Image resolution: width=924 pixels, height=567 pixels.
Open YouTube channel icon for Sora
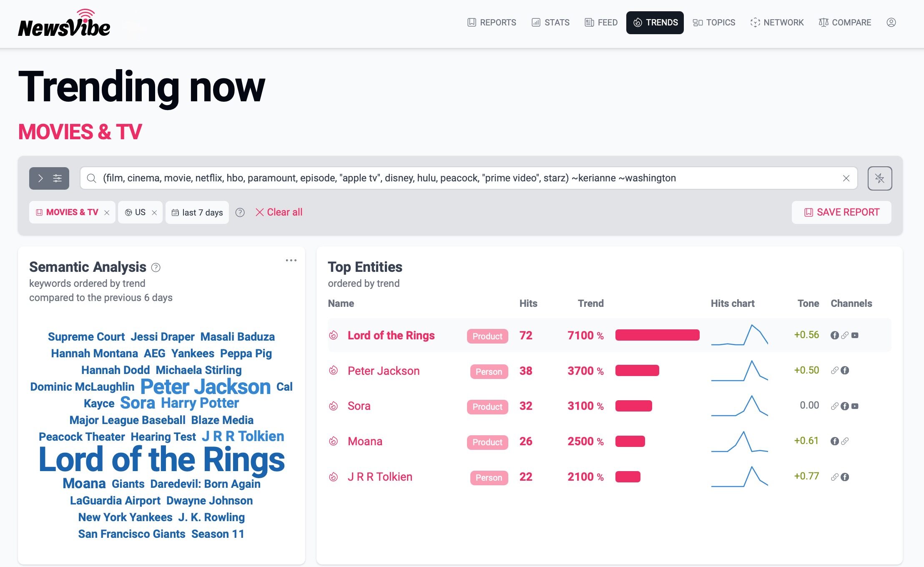(x=855, y=405)
